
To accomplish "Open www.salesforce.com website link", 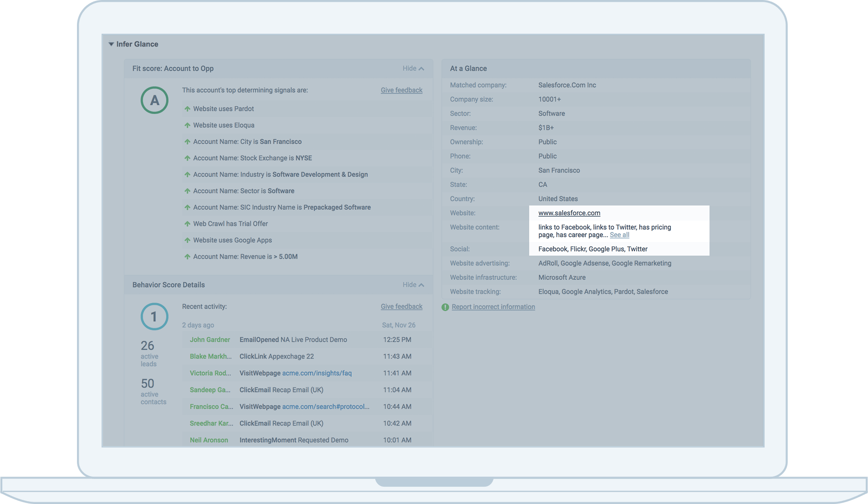I will coord(569,213).
